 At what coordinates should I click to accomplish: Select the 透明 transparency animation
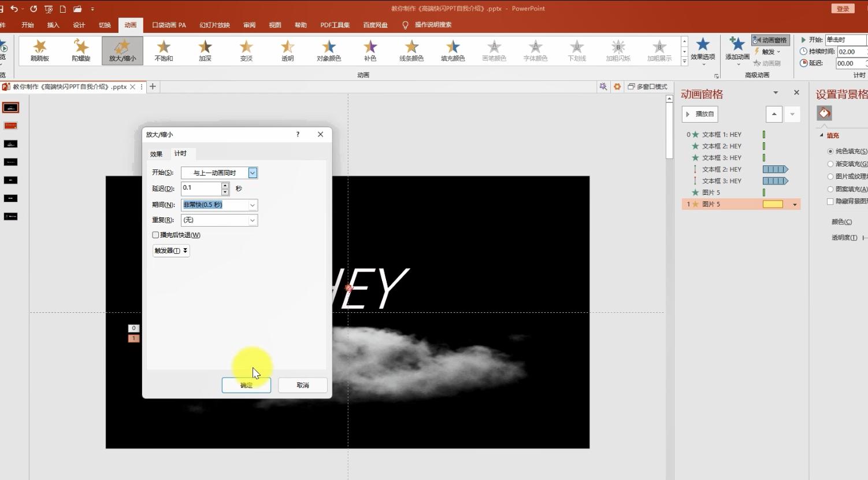tap(287, 50)
